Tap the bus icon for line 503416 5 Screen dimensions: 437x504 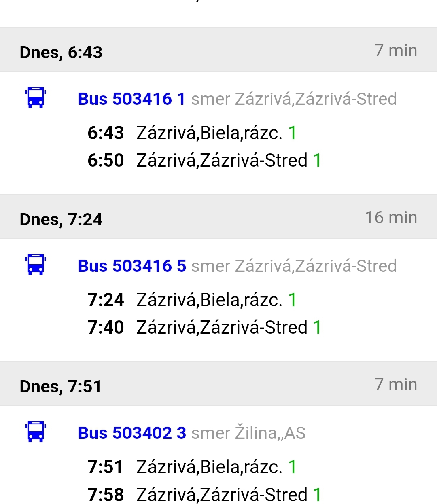tap(36, 265)
